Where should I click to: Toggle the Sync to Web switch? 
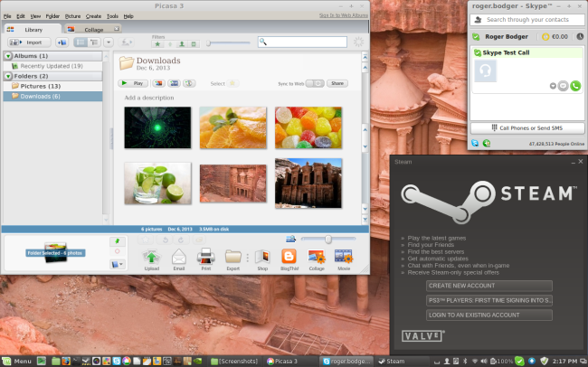click(x=315, y=83)
